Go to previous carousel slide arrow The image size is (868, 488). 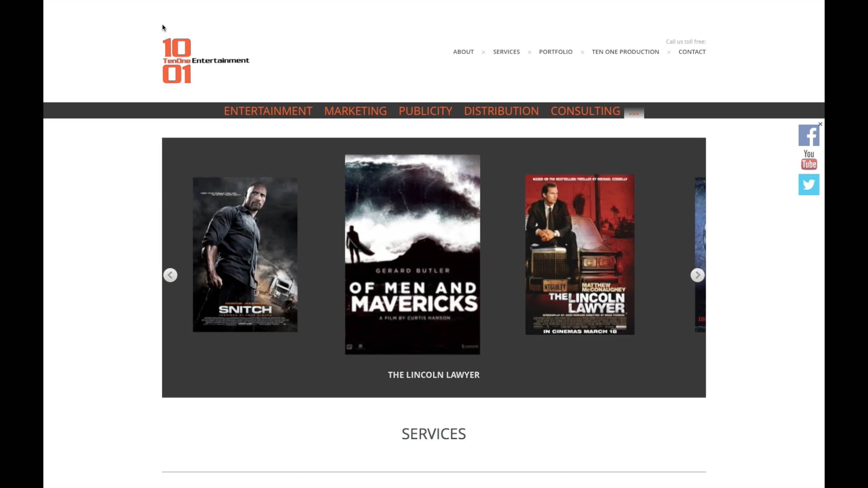coord(170,275)
